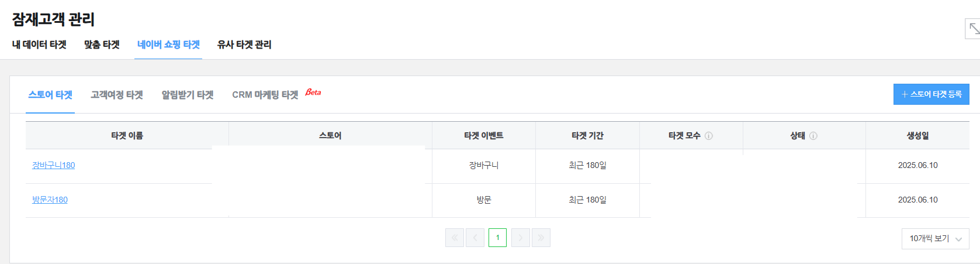Viewport: 980px width, 264px height.
Task: Switch to 내 데이터 타겟 tab
Action: [x=39, y=44]
